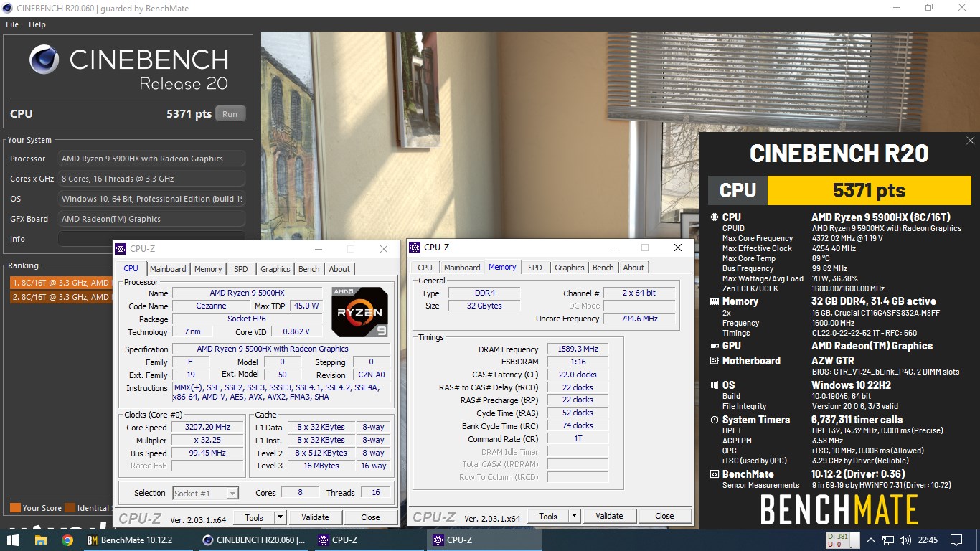Select the highlighted CPU-Z taskbar button

tap(486, 540)
